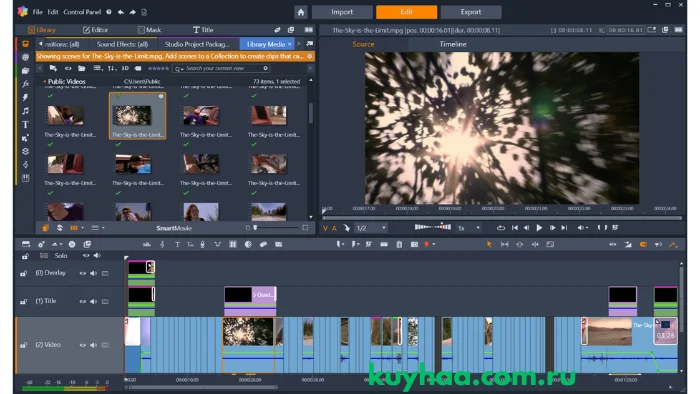Adjust the shuttle jog slider in player
700x394 pixels.
(433, 227)
